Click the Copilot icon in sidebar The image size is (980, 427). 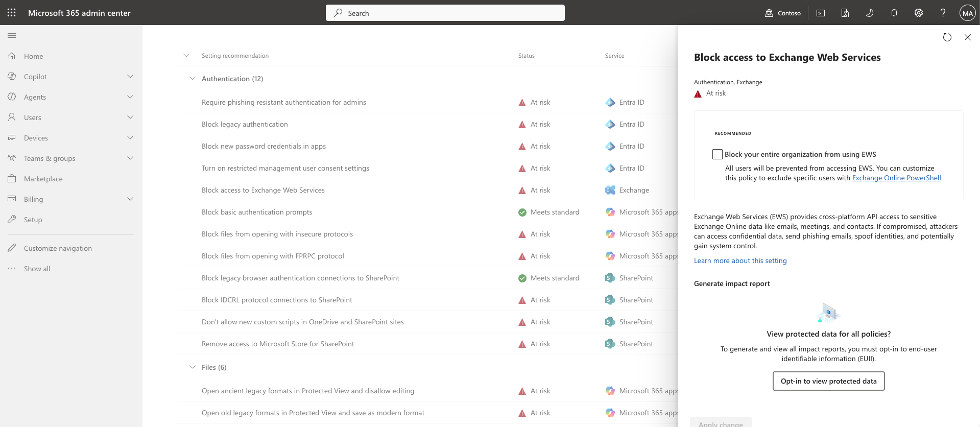(x=12, y=77)
